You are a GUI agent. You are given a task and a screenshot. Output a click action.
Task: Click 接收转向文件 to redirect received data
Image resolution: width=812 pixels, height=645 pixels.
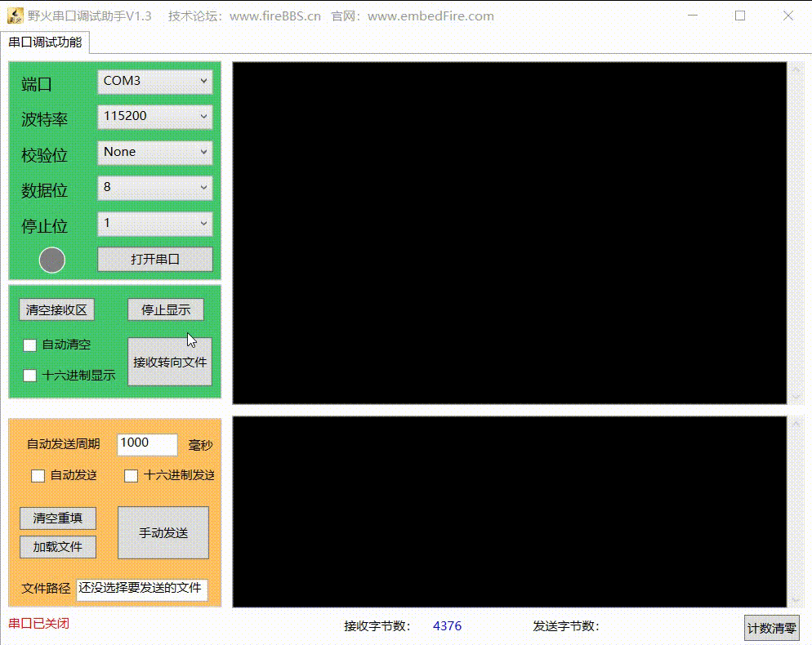[x=169, y=361]
